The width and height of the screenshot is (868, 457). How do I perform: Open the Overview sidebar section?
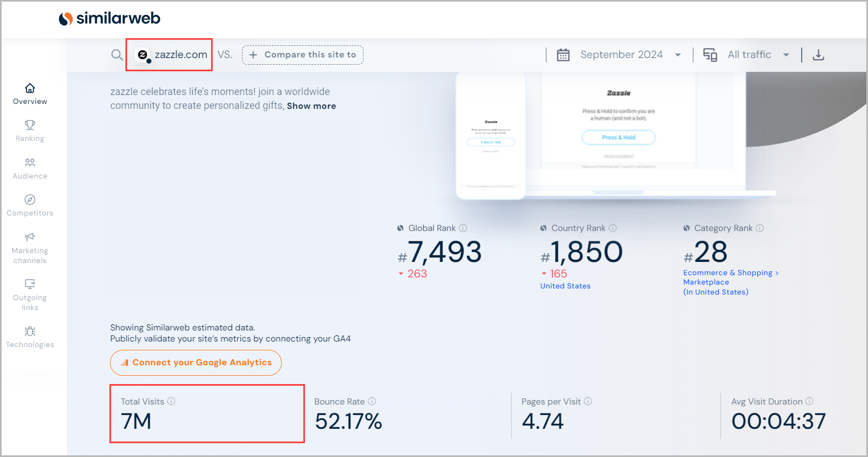[30, 94]
